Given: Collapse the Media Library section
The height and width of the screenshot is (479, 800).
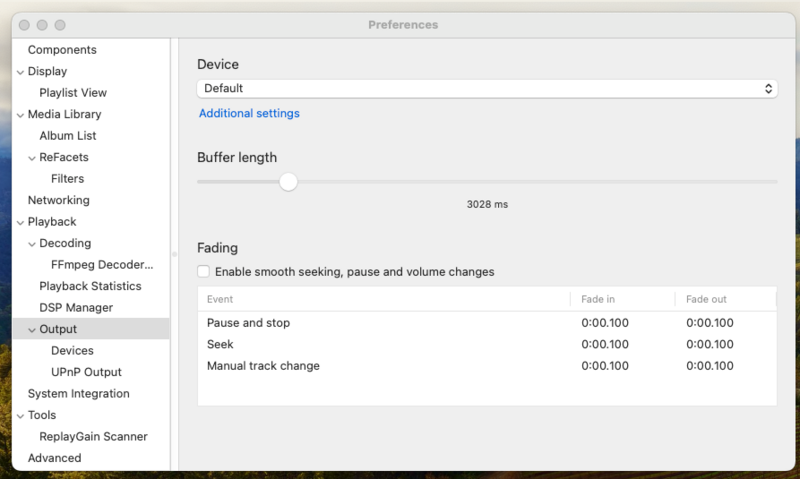Looking at the screenshot, I should coord(20,115).
